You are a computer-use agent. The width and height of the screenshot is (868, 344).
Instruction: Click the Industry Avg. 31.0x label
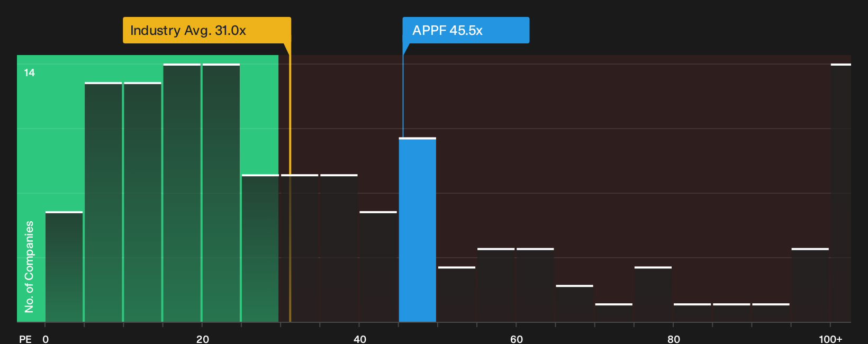click(207, 30)
